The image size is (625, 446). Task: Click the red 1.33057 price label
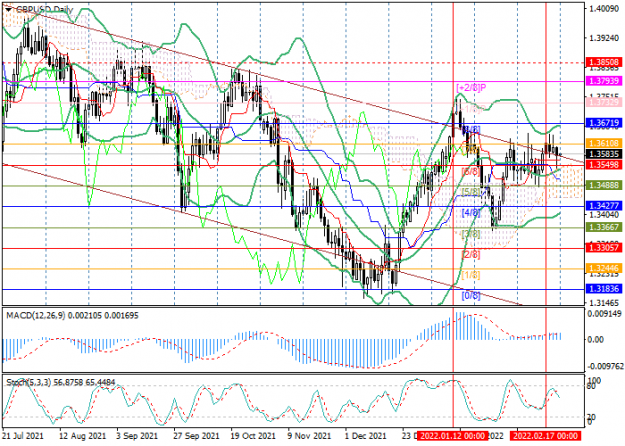(604, 248)
